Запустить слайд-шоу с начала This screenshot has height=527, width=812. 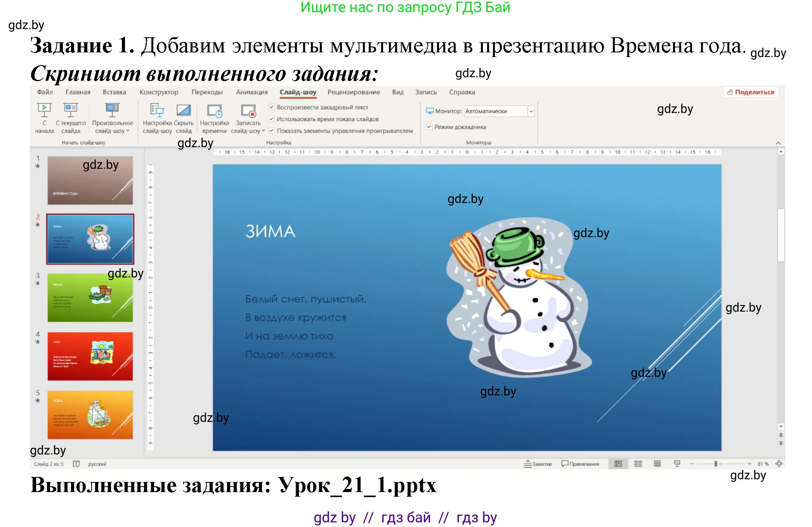pos(44,116)
